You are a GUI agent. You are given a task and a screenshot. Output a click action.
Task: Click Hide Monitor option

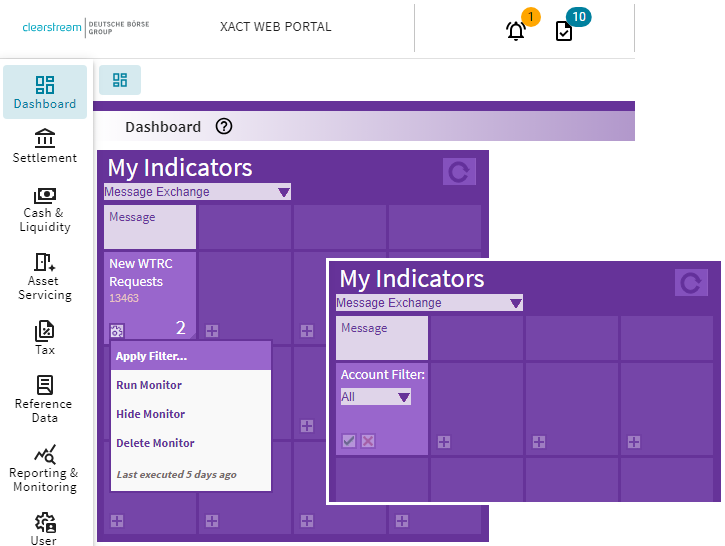coord(150,414)
